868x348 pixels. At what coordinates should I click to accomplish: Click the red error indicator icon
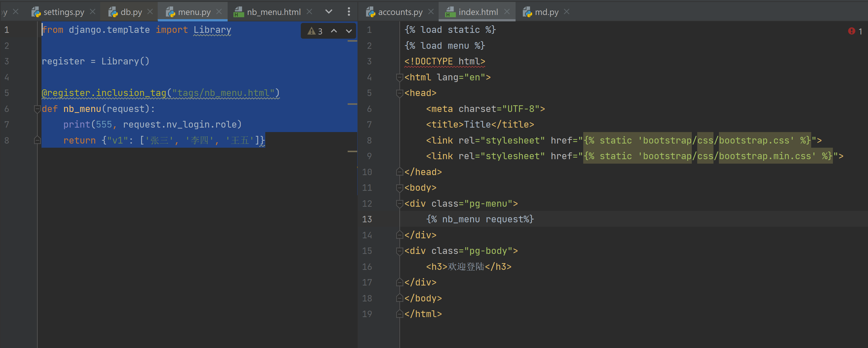point(851,31)
